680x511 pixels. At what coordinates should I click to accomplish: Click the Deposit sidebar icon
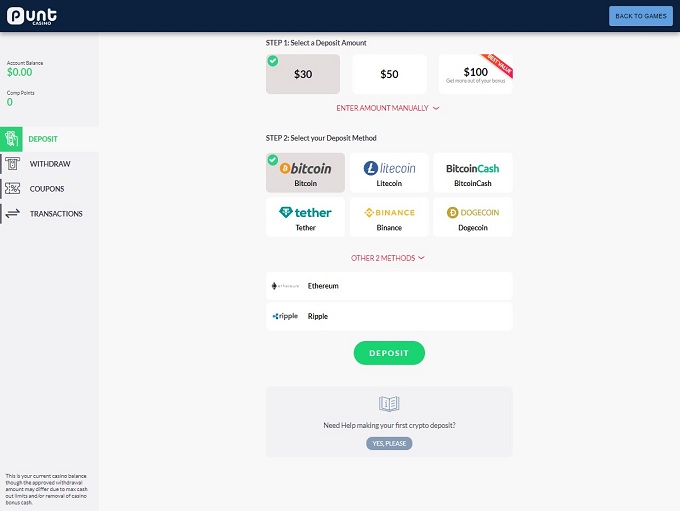click(13, 139)
